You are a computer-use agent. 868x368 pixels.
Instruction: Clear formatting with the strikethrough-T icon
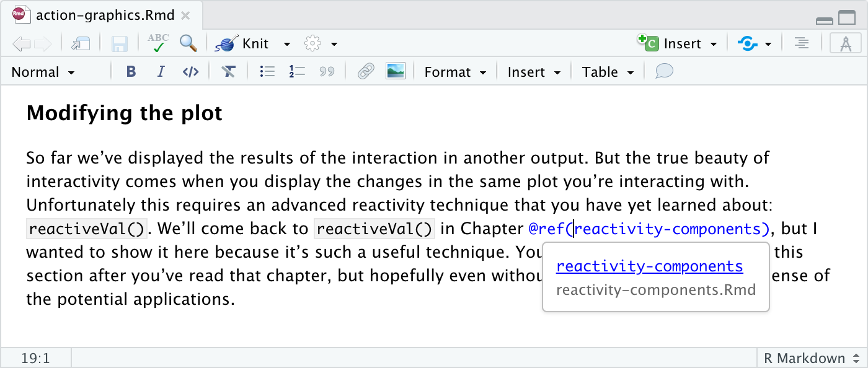point(228,72)
